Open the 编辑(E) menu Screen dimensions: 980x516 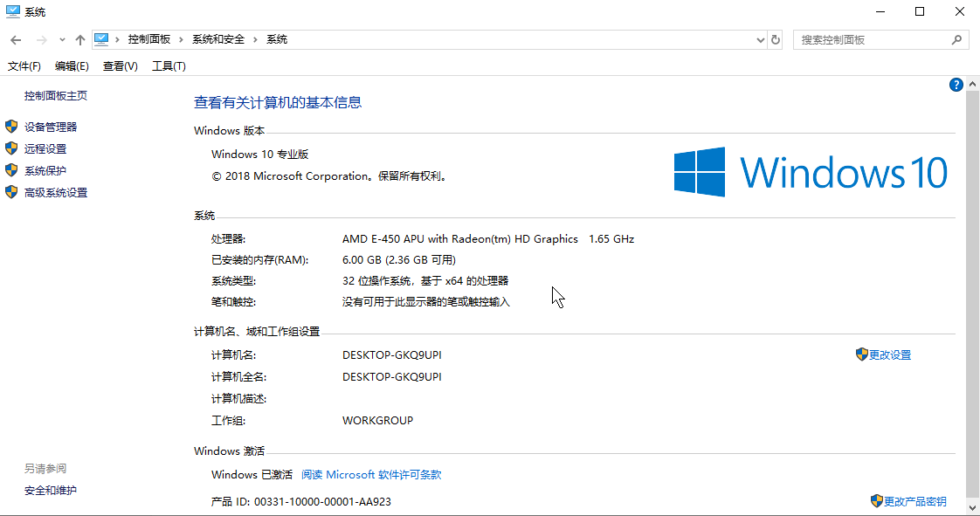click(x=72, y=66)
